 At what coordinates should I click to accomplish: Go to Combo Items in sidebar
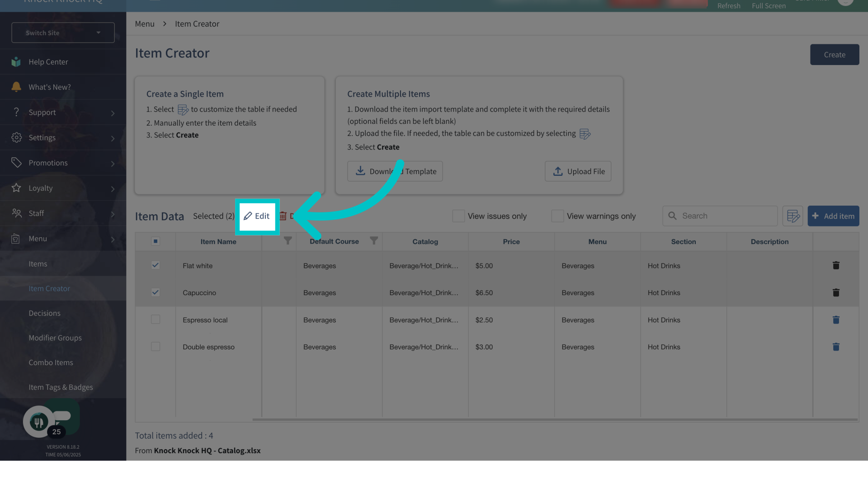coord(51,362)
